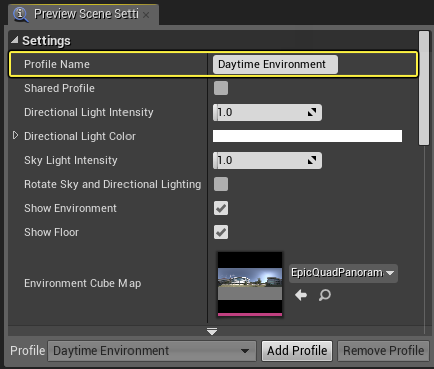434x369 pixels.
Task: Click the Sky Light Intensity value field
Action: [267, 160]
